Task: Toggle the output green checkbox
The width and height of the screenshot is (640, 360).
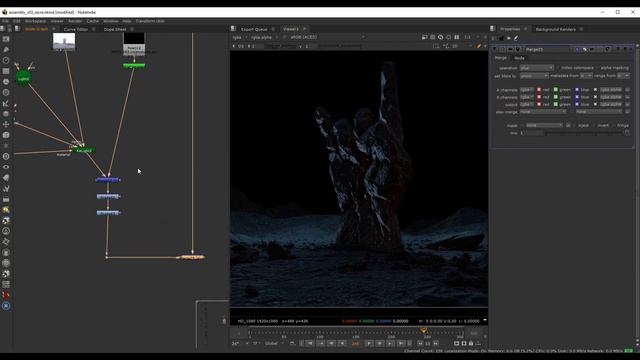Action: pyautogui.click(x=556, y=104)
